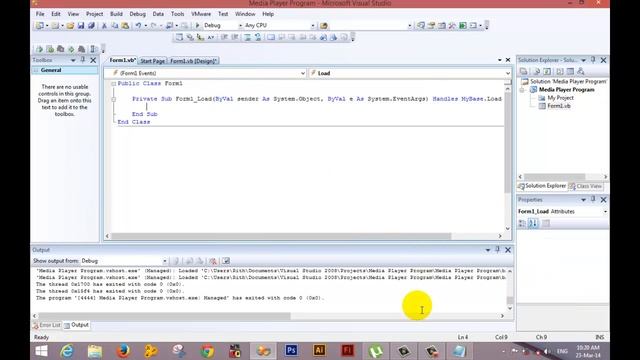Open Google Chrome from the taskbar
Screen dimensions: 640x360
pos(207,351)
